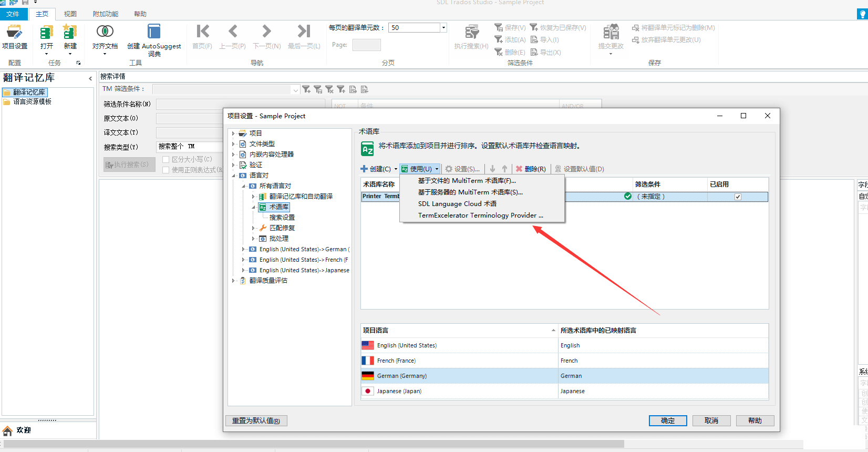This screenshot has width=868, height=452.
Task: Select German (Germany) language row
Action: click(564, 376)
